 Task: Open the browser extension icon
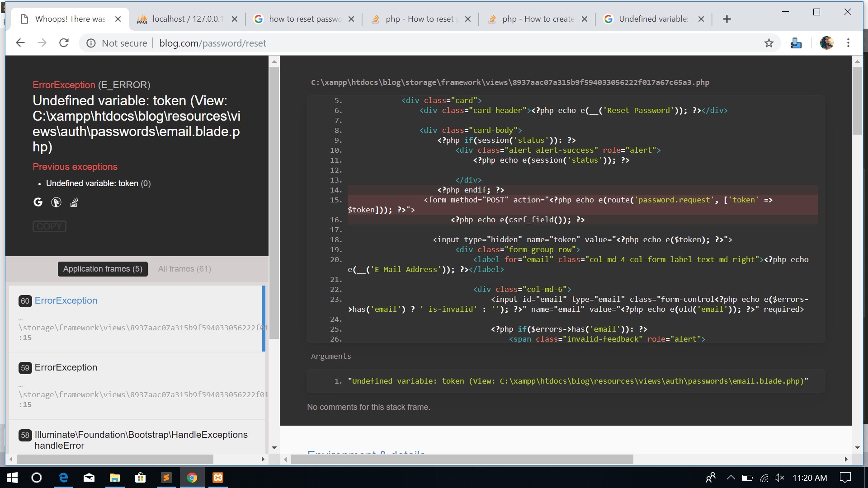point(796,43)
